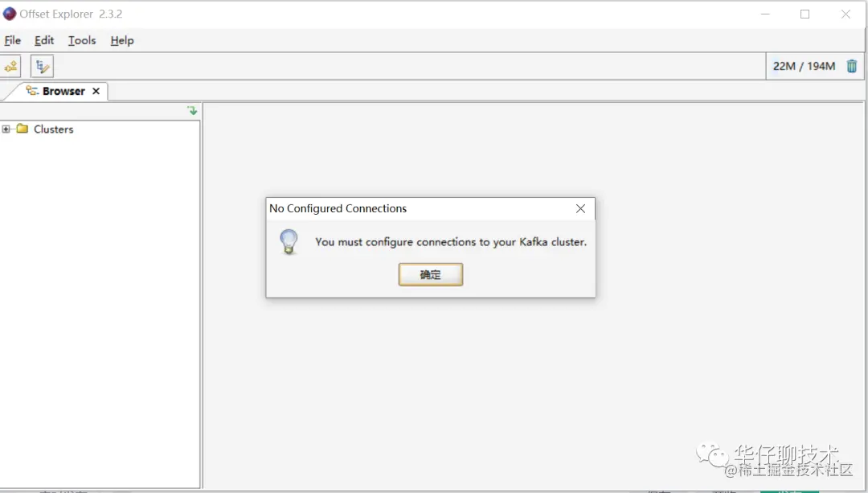Open the Help menu
Viewport: 868px width, 493px height.
click(x=122, y=40)
